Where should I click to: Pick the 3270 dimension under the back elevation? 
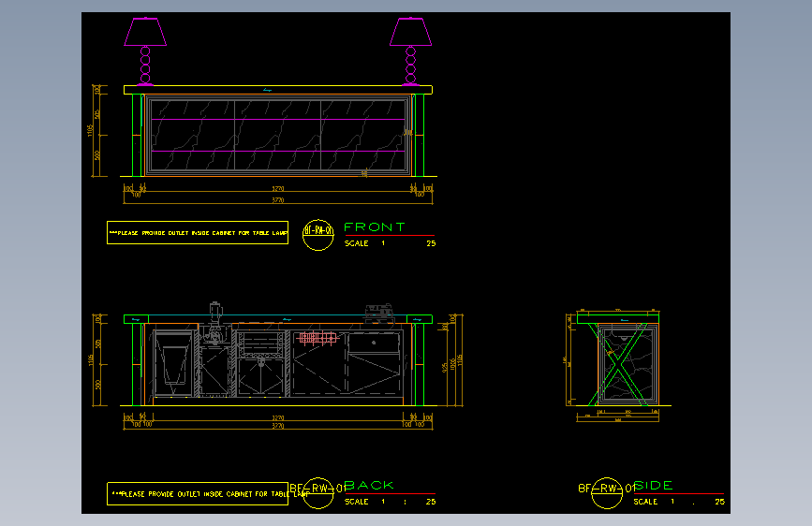[278, 417]
